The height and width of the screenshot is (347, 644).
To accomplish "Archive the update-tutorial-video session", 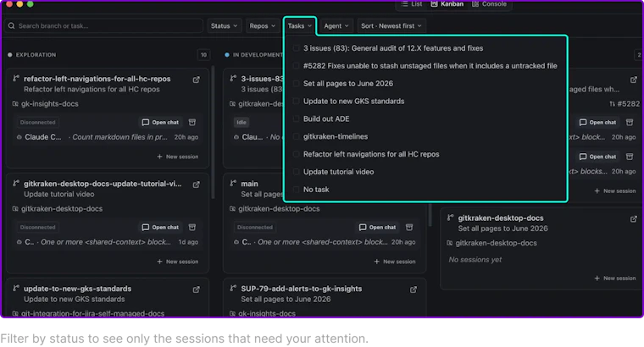I will click(192, 227).
